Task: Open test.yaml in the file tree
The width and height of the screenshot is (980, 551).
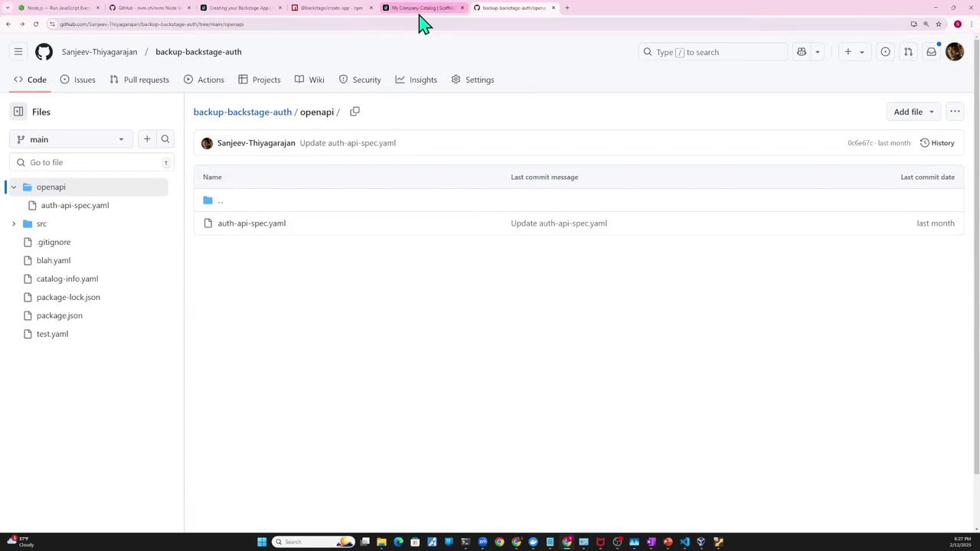Action: pyautogui.click(x=52, y=334)
